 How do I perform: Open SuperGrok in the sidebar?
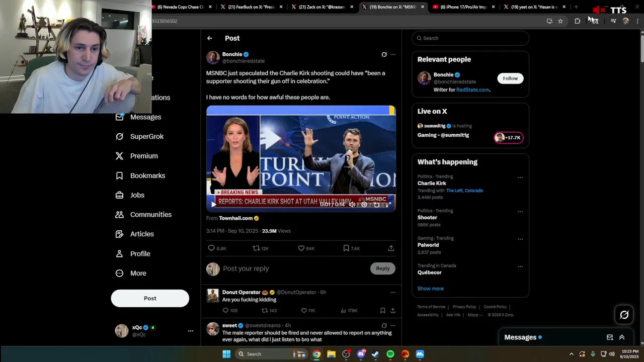[x=139, y=137]
